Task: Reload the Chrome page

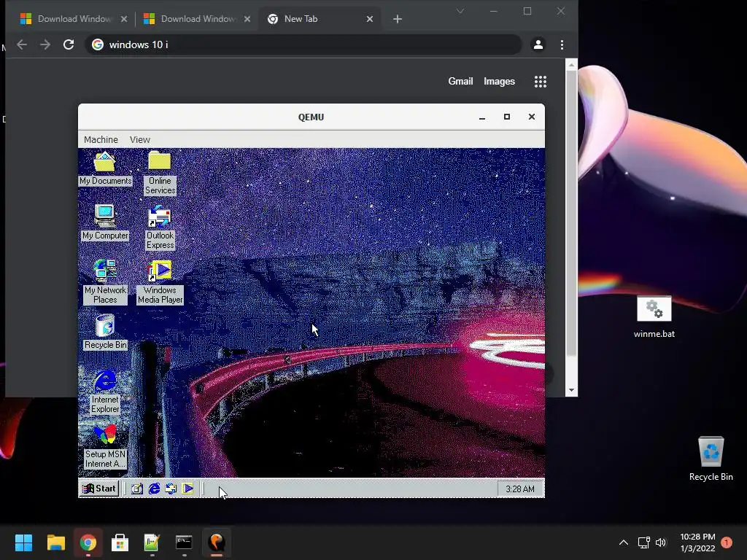Action: 69,44
